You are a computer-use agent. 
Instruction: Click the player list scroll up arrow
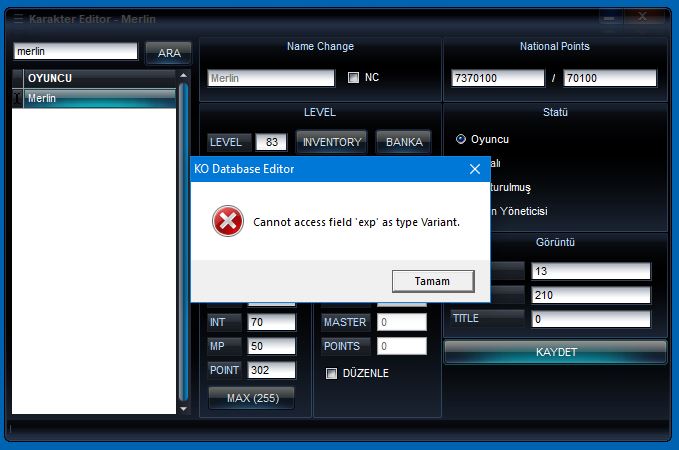click(x=184, y=76)
